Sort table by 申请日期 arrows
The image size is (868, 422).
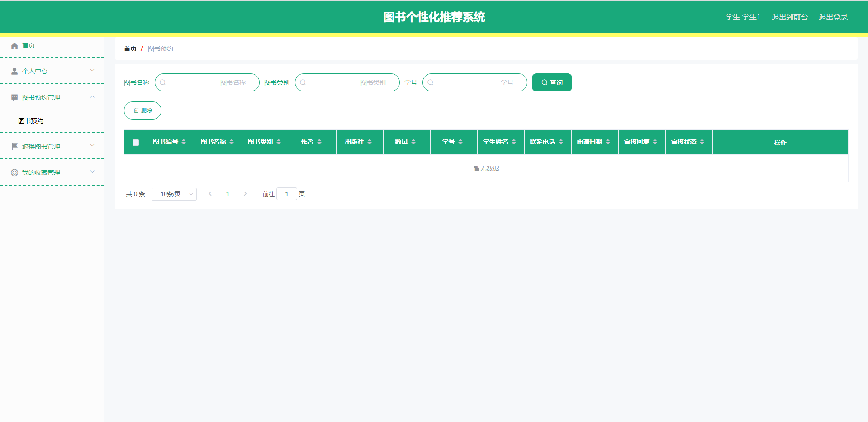coord(608,142)
